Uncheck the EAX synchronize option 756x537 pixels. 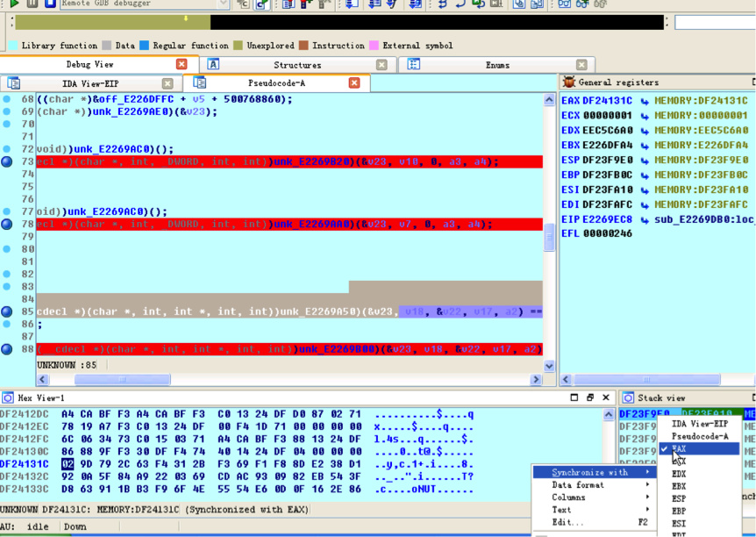click(x=679, y=448)
